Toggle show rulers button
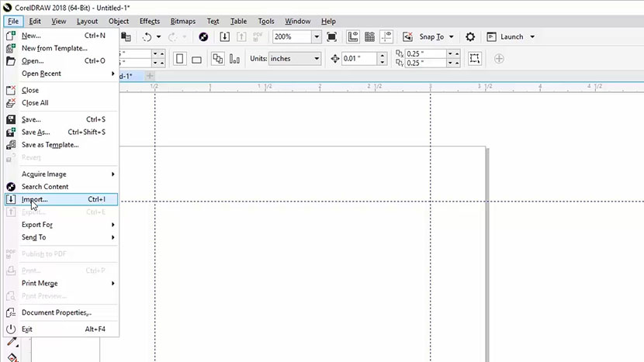This screenshot has height=362, width=644. (x=354, y=36)
